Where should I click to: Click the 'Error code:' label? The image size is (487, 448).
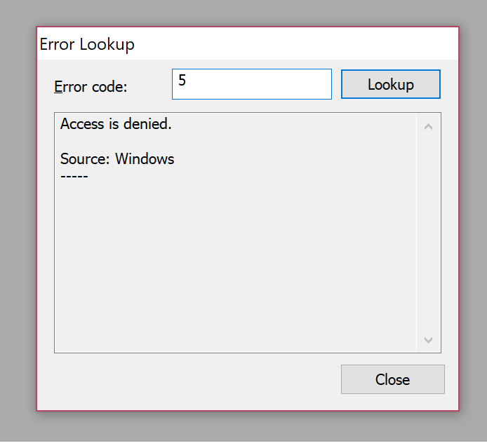(x=91, y=86)
